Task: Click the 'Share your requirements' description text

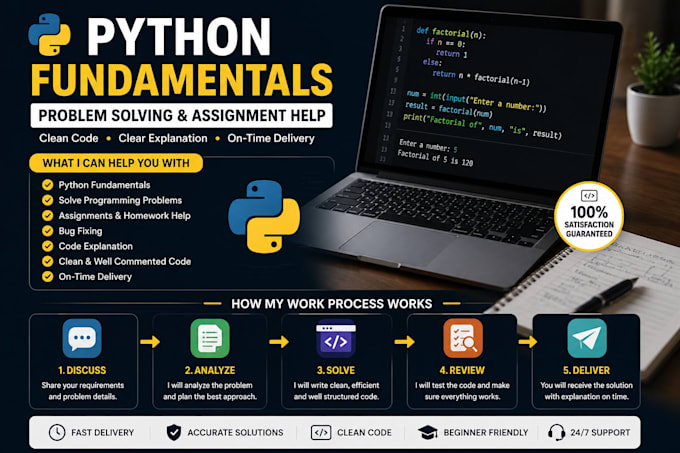Action: [x=82, y=391]
